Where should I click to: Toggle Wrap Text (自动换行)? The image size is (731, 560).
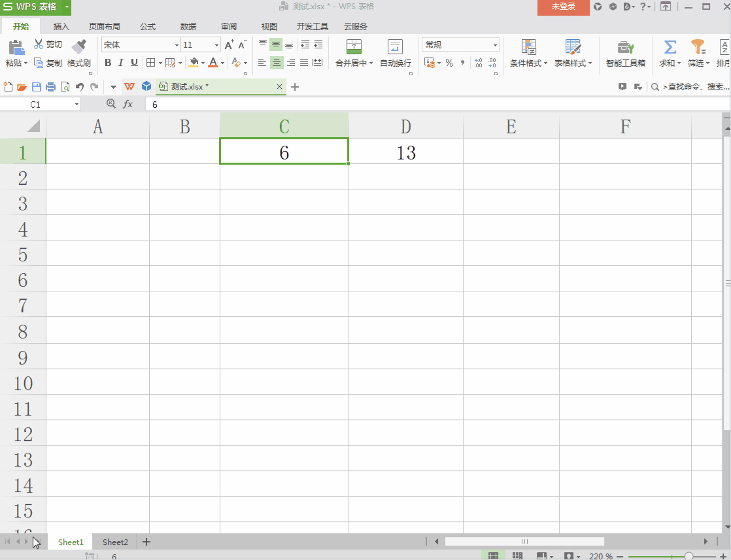pos(395,53)
